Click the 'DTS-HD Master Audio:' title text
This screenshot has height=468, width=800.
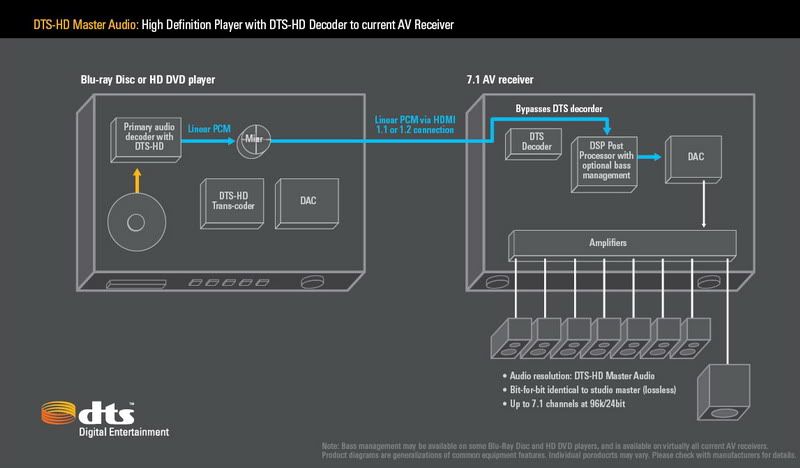coord(86,24)
